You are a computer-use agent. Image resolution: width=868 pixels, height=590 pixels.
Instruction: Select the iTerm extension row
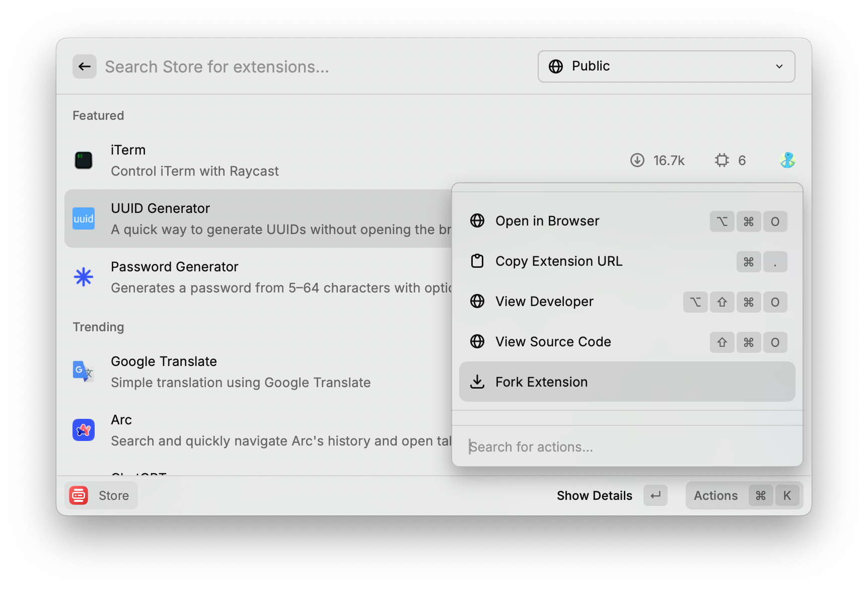tap(434, 160)
